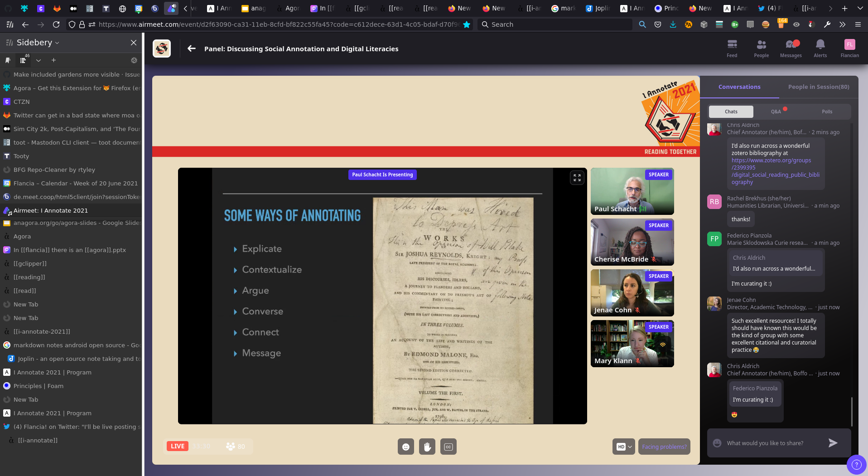The image size is (868, 476).
Task: Click the chat message input field
Action: tap(775, 443)
